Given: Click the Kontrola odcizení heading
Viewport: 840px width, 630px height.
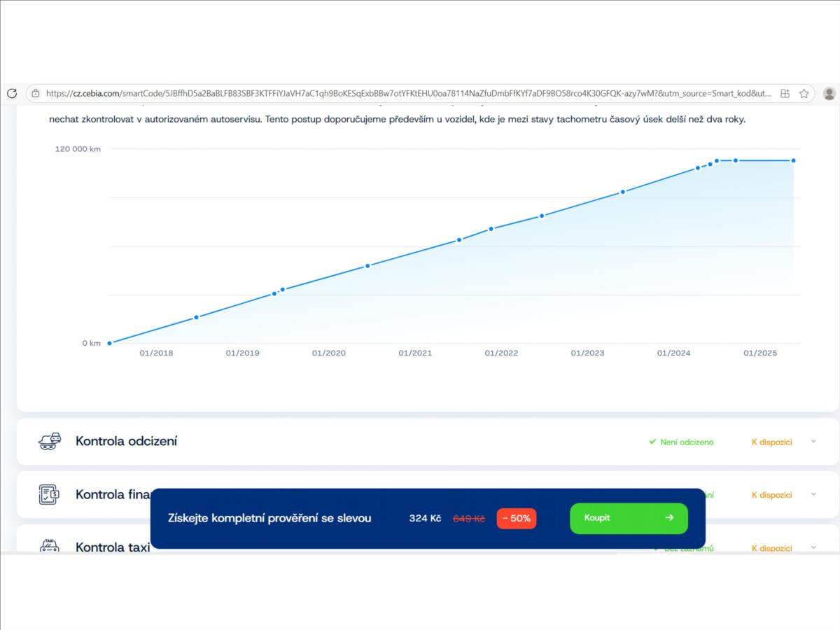Looking at the screenshot, I should tap(126, 441).
